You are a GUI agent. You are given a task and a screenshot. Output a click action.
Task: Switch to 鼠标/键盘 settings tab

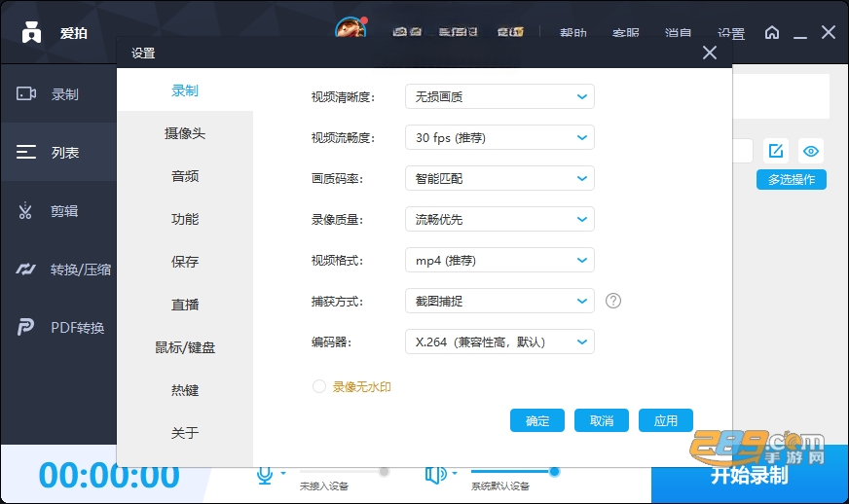tap(185, 347)
